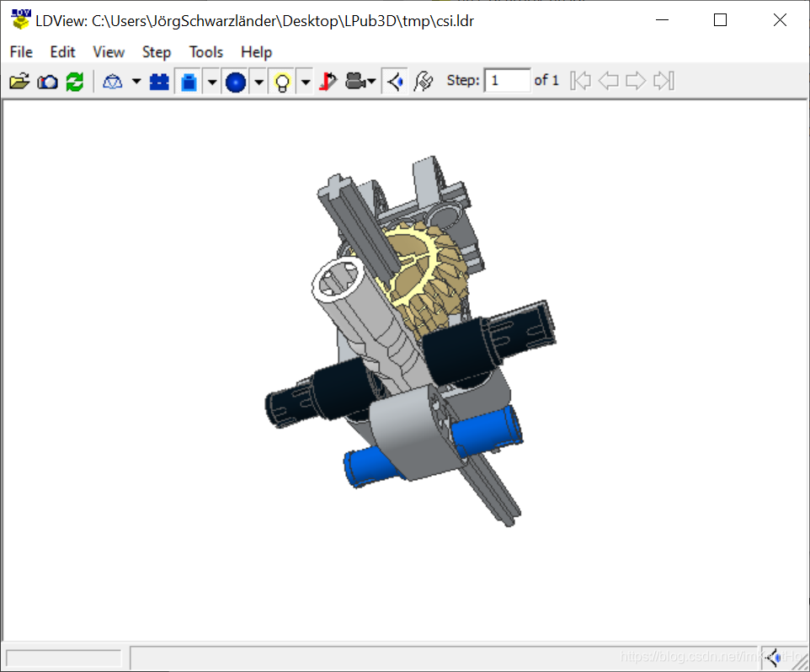
Task: Go to the previous step
Action: (609, 81)
